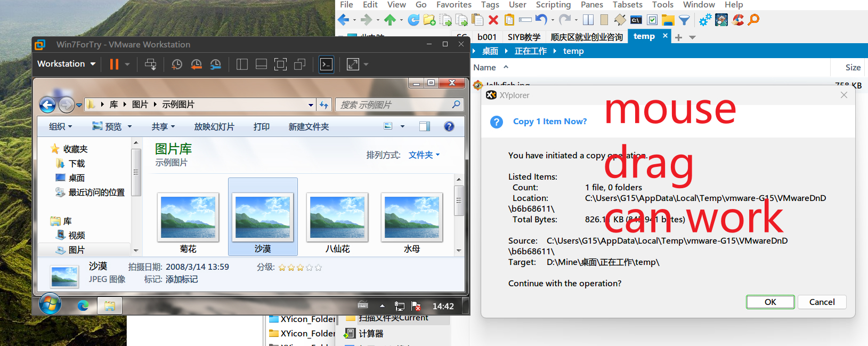Select 下载 in navigation pane
Screen dimensions: 868x346
77,164
